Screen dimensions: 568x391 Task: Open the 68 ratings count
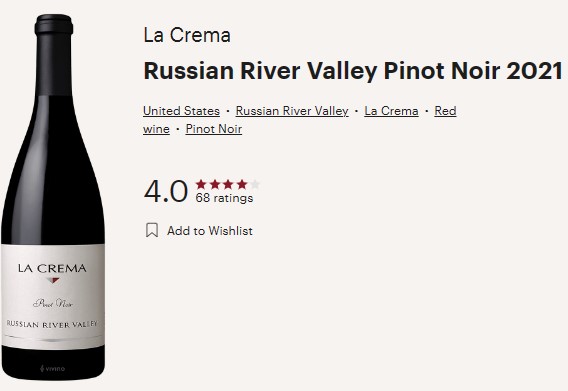pyautogui.click(x=224, y=198)
